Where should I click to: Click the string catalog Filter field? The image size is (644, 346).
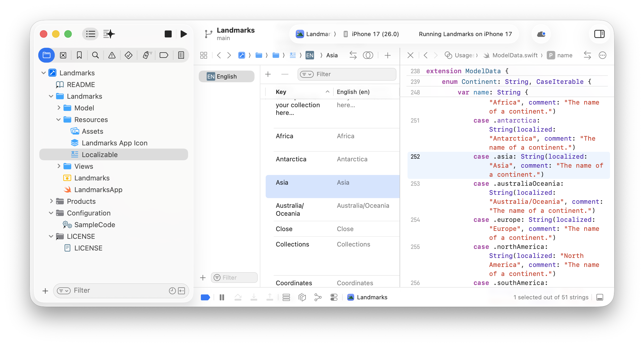(347, 74)
